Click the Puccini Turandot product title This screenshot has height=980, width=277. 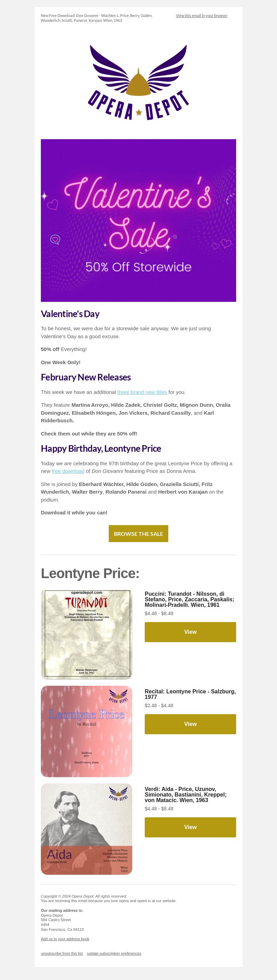coord(189,599)
